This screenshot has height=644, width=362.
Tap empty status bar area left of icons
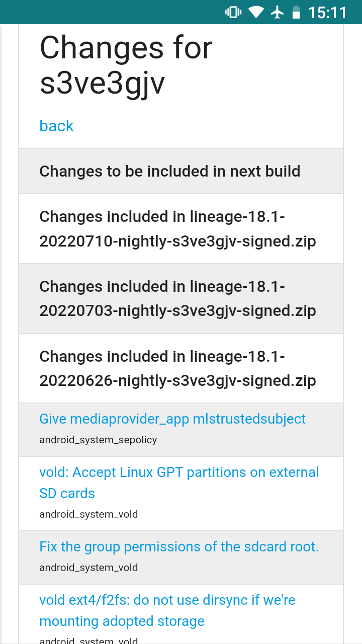(x=101, y=12)
